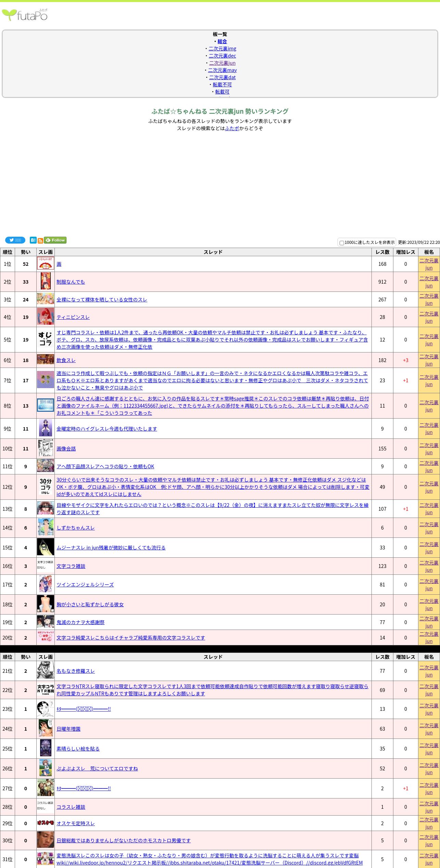Open the 文字コラ雑談 thread
Screen dimensions: 440x868
[71, 566]
